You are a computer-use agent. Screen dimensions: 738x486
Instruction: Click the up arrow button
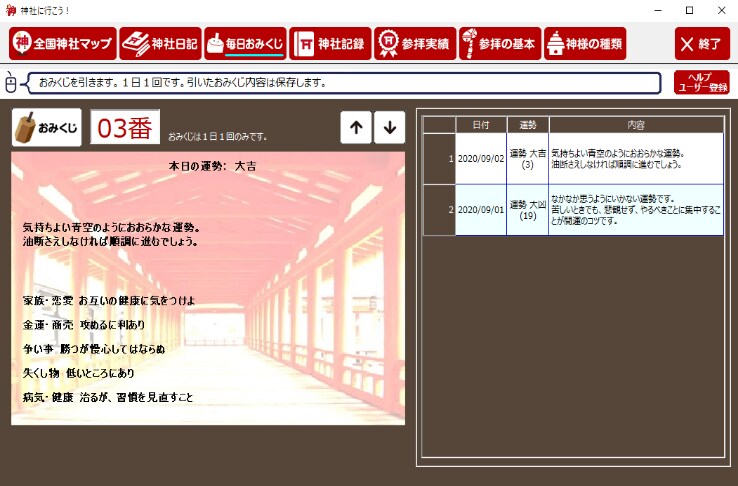click(x=355, y=127)
